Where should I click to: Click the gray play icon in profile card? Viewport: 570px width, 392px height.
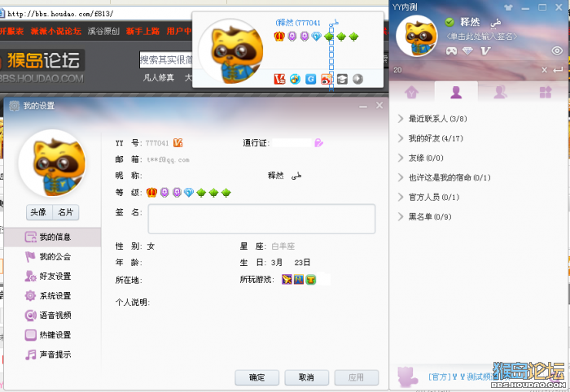357,79
